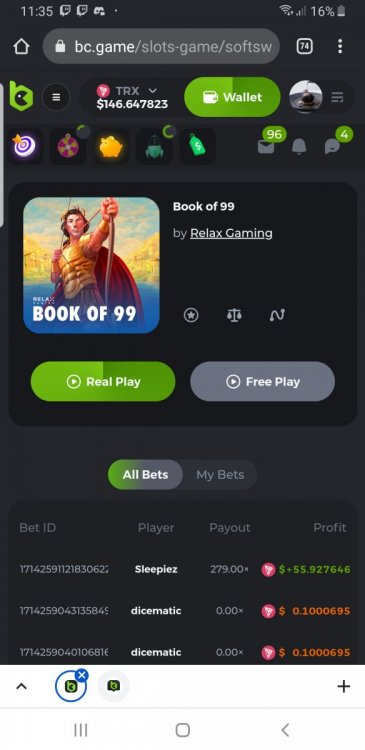The width and height of the screenshot is (365, 750).
Task: Open mail inbox with 96 badge
Action: point(266,146)
